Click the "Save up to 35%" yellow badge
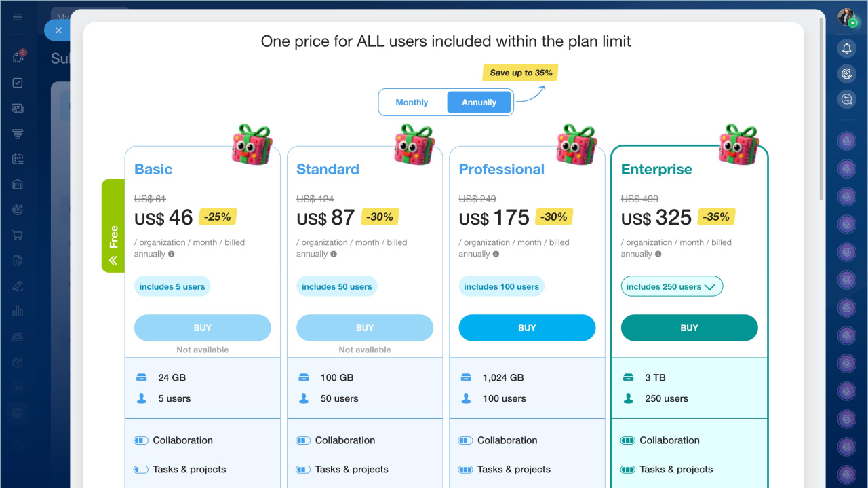The width and height of the screenshot is (868, 488). pyautogui.click(x=521, y=73)
